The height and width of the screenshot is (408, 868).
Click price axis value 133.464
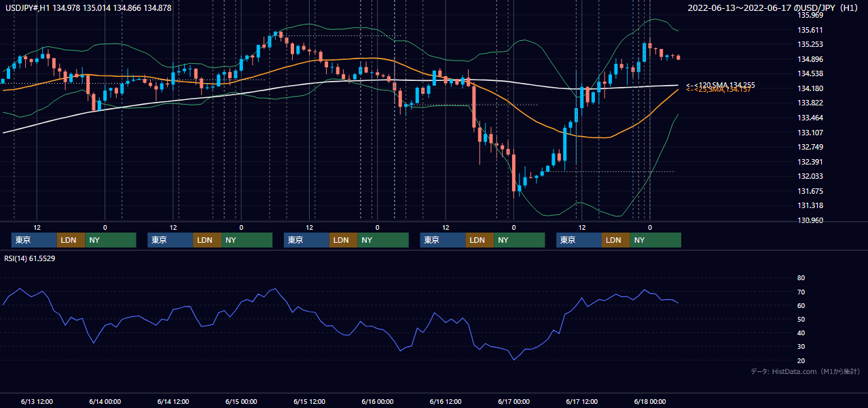pos(811,118)
